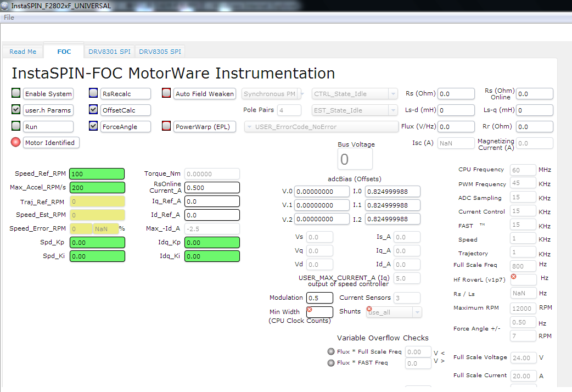Click the Flux * FAST Freq indicator LED

coord(331,363)
